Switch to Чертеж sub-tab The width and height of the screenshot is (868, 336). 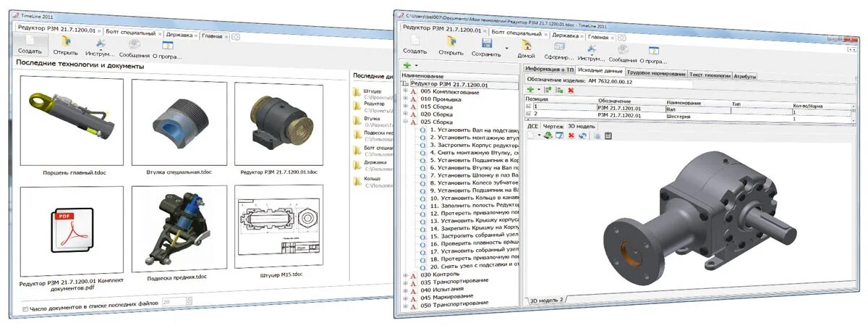tap(553, 126)
